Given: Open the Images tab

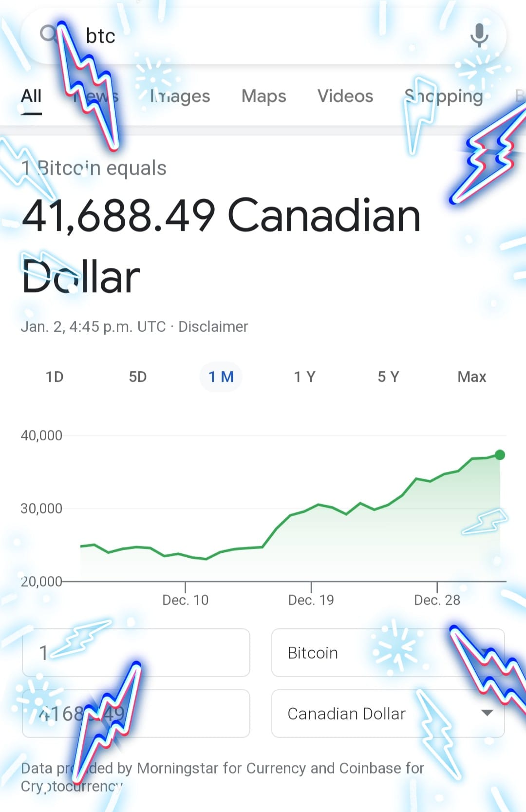Looking at the screenshot, I should [x=180, y=96].
